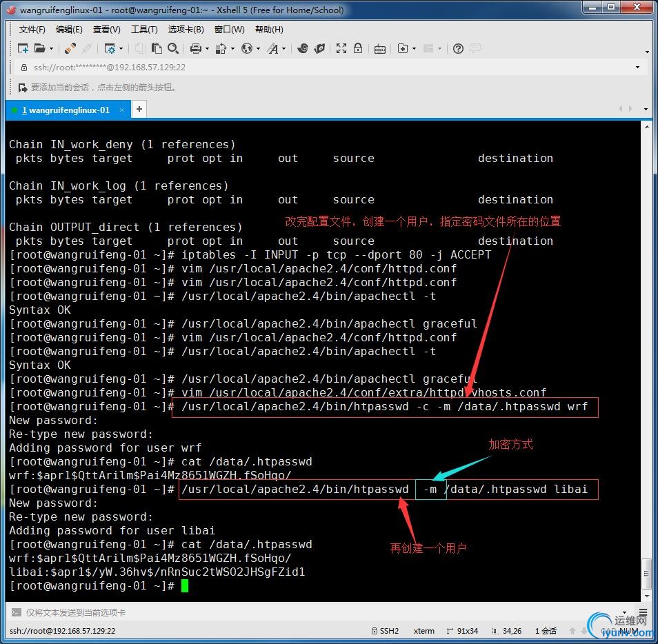The width and height of the screenshot is (658, 644).
Task: Click the tab scroll left arrow
Action: coord(620,109)
